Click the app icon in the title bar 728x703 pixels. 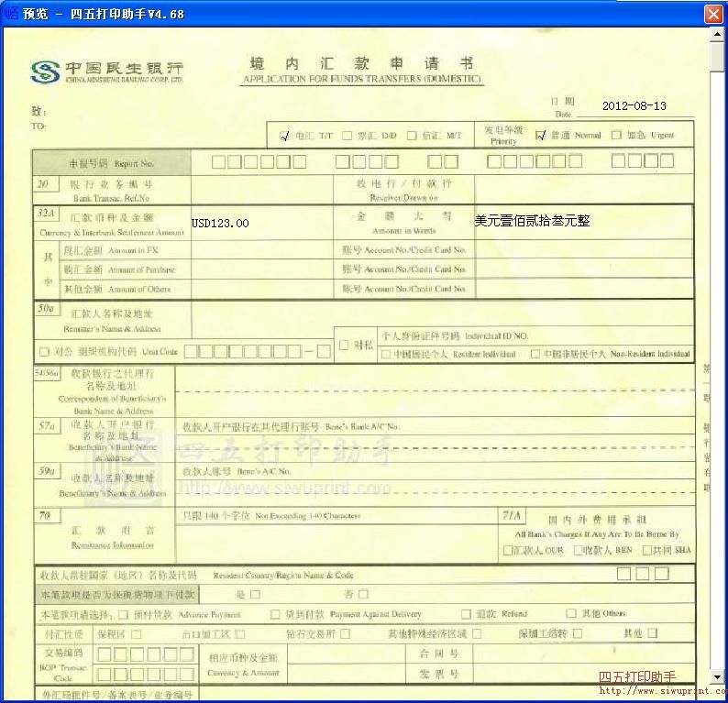click(x=11, y=14)
